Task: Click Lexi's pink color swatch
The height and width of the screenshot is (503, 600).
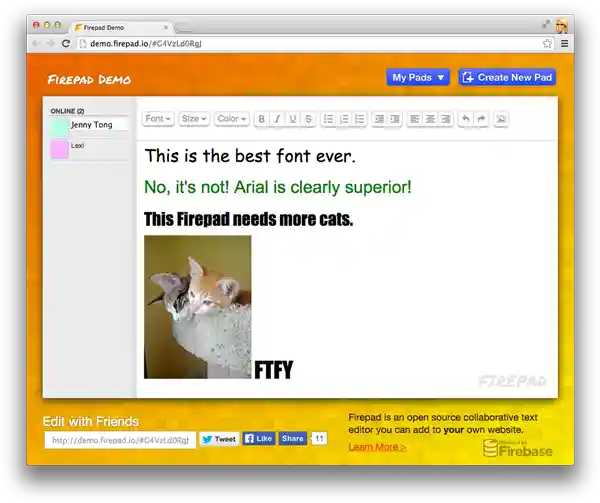Action: tap(60, 149)
